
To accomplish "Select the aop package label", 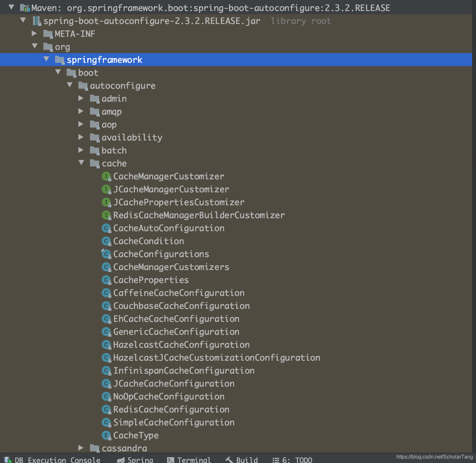I will tap(109, 125).
